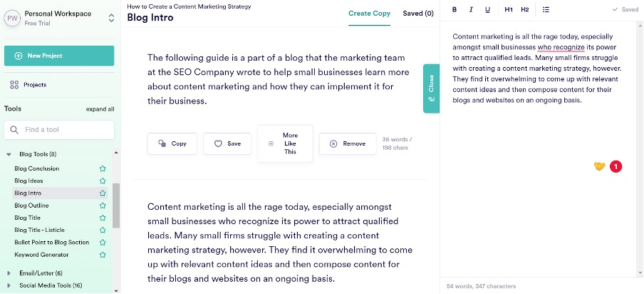
Task: Click the handshake emoji icon in editor
Action: pyautogui.click(x=599, y=166)
